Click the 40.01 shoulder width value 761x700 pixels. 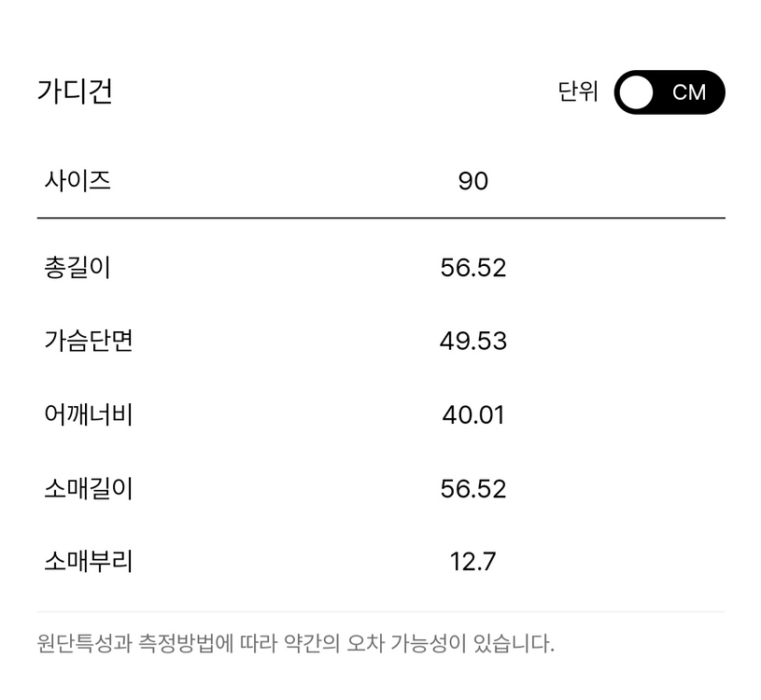473,415
